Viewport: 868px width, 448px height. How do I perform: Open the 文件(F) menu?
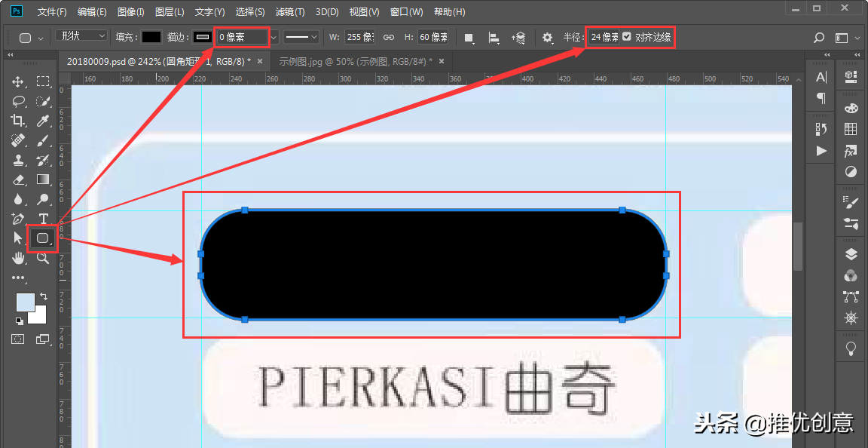point(52,11)
